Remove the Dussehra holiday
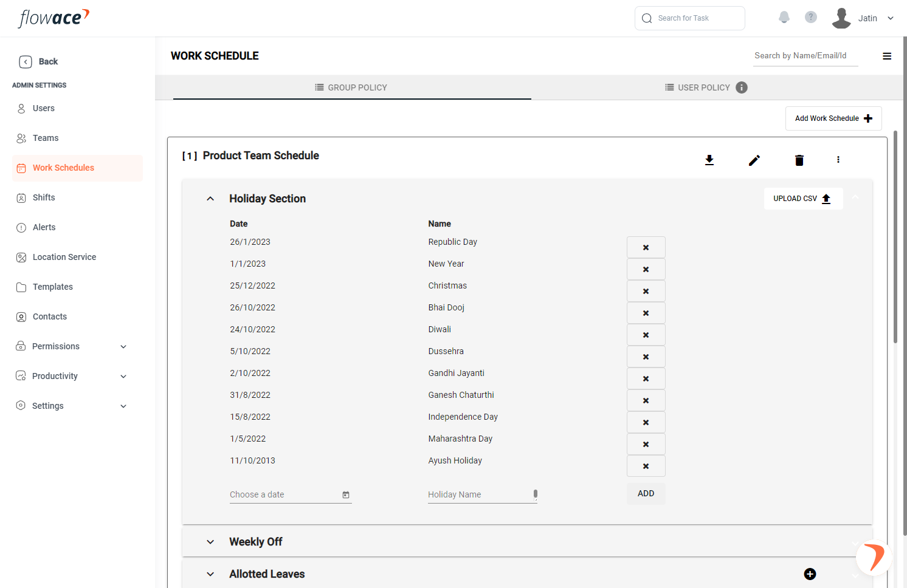 [646, 357]
